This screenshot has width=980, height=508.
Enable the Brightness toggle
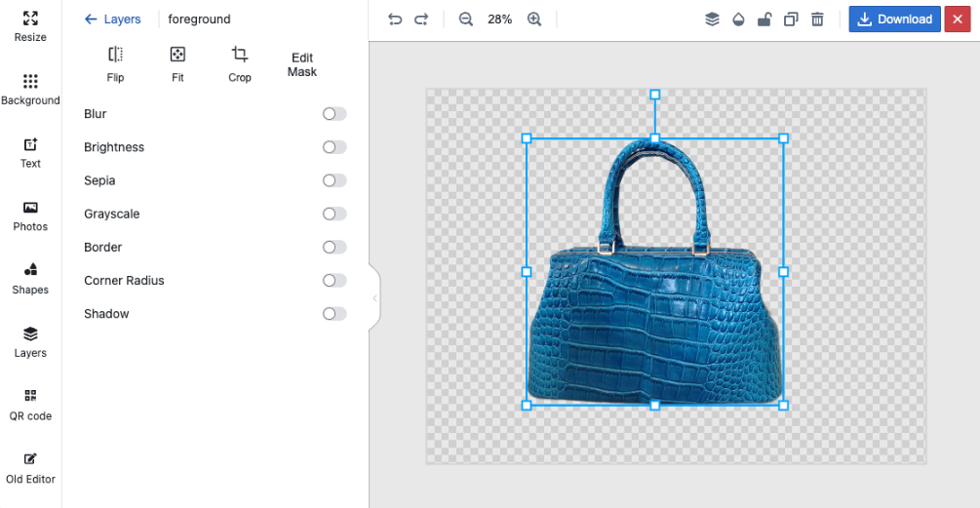[334, 147]
